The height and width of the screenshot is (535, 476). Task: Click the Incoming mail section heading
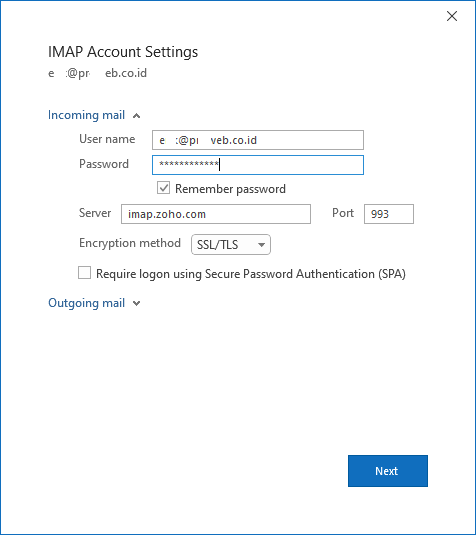pyautogui.click(x=86, y=115)
